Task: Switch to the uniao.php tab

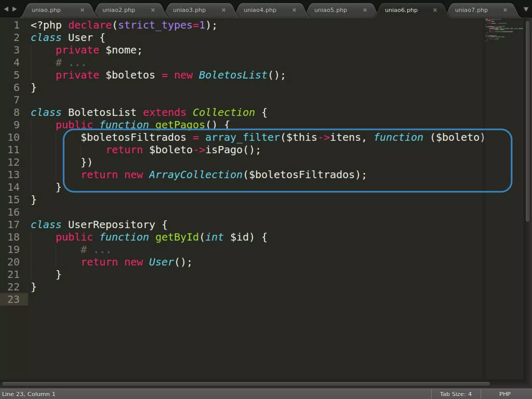Action: point(46,10)
